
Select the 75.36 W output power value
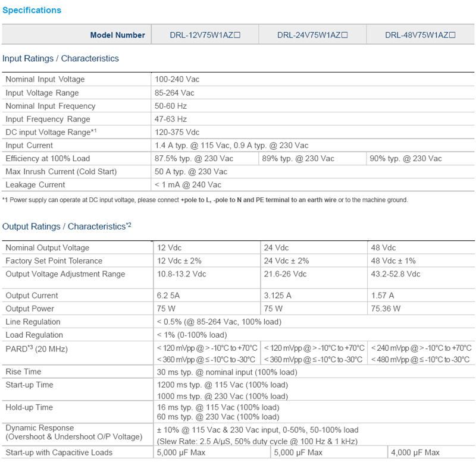pyautogui.click(x=386, y=309)
